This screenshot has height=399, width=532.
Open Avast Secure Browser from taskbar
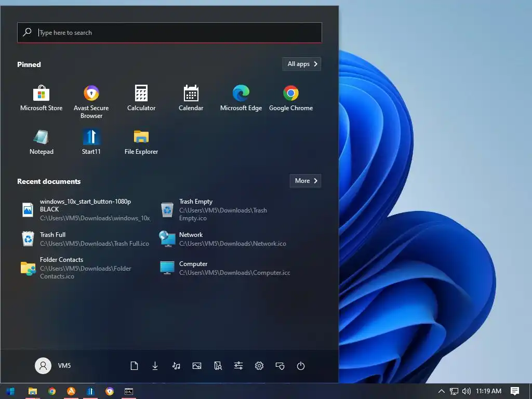[110, 391]
